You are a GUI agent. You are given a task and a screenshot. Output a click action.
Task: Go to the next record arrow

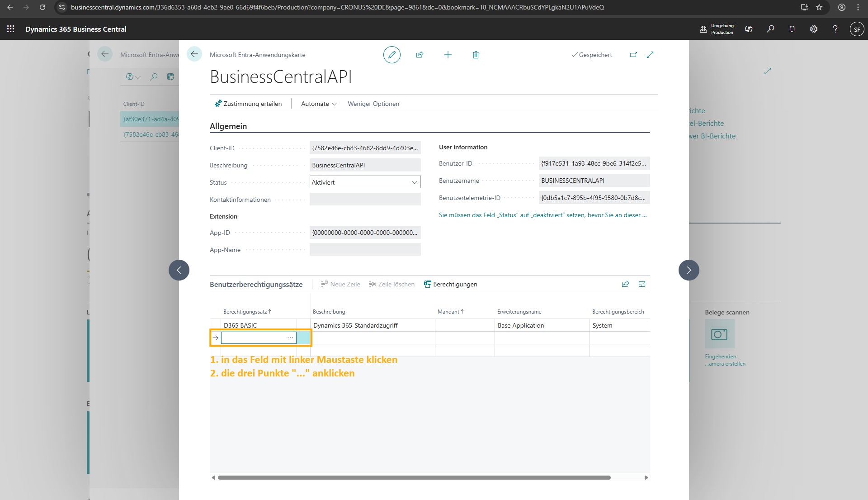(x=689, y=270)
